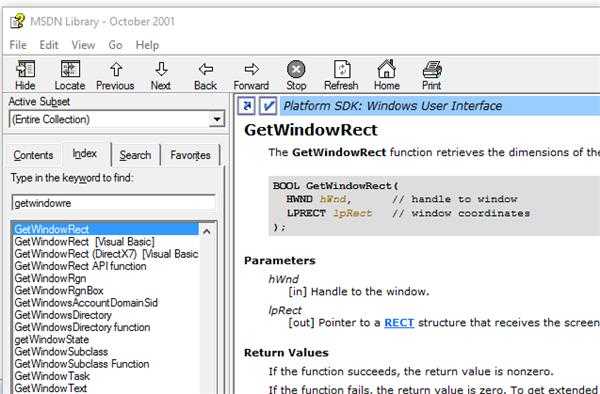The image size is (600, 394).
Task: Open the RECT structure link
Action: (399, 323)
